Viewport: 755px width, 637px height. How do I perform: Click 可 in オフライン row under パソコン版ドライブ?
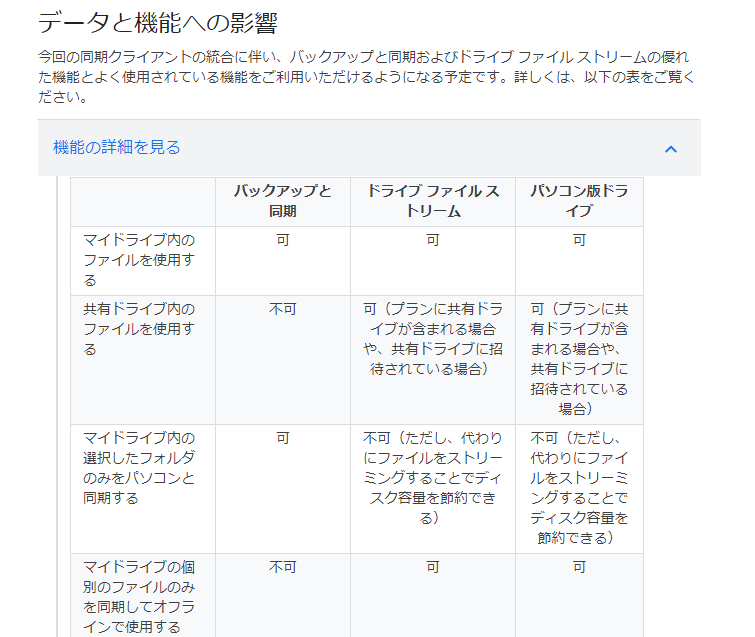pos(579,567)
